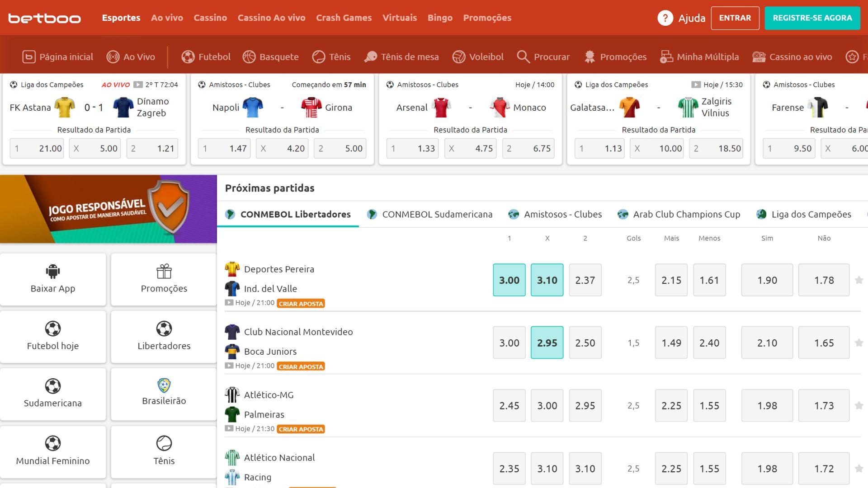Select Mais 2.15 goals odds Deportes Pereira
This screenshot has width=868, height=488.
(671, 280)
